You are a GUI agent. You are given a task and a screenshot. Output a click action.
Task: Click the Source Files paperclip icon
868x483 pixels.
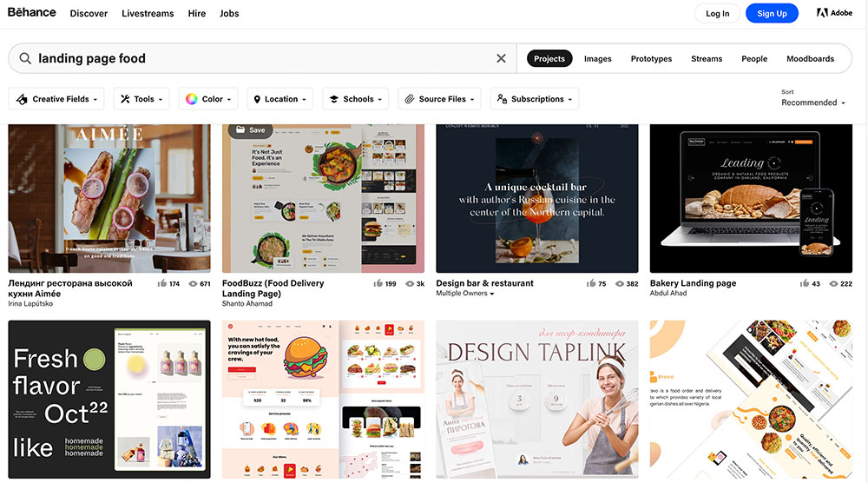(x=409, y=99)
